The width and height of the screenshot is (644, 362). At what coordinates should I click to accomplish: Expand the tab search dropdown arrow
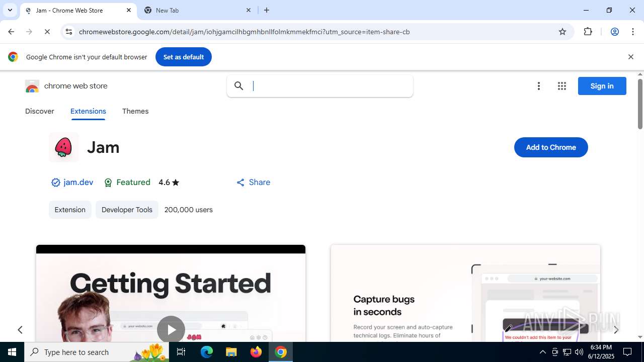coord(10,10)
